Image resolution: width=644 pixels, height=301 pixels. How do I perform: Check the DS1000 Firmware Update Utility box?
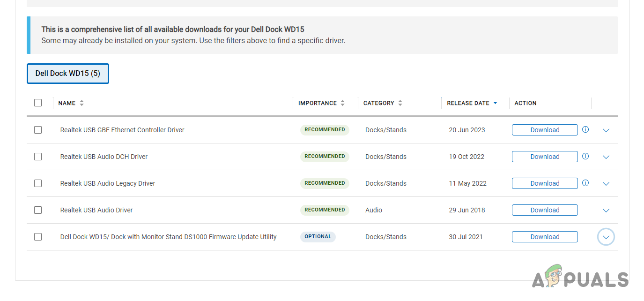click(38, 237)
